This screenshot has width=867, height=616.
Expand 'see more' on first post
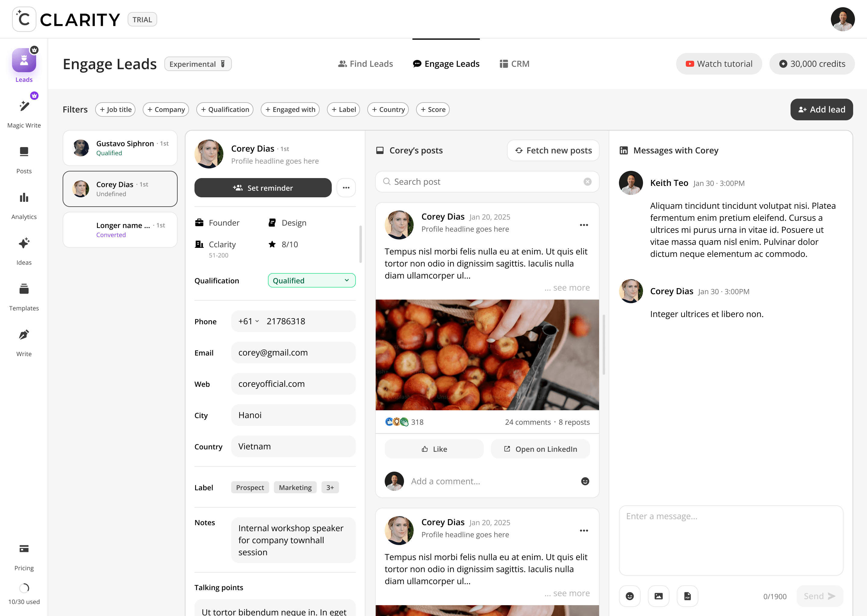[571, 288]
